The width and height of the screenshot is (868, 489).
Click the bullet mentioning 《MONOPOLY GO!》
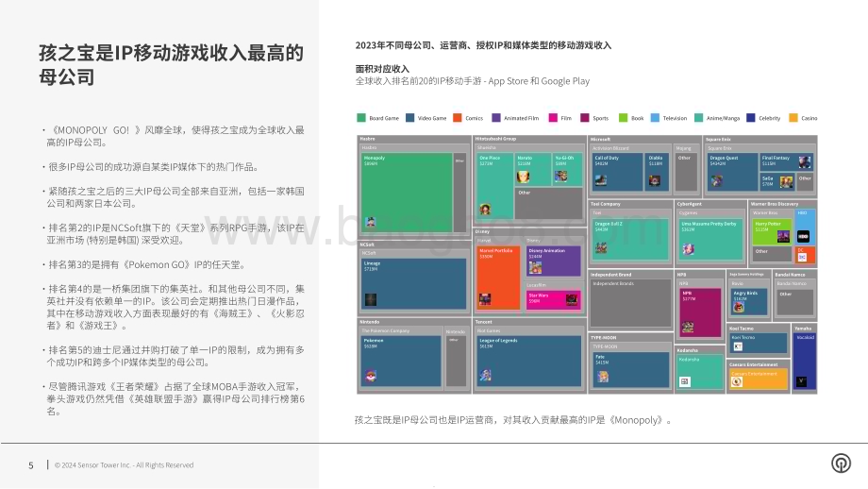coord(174,136)
